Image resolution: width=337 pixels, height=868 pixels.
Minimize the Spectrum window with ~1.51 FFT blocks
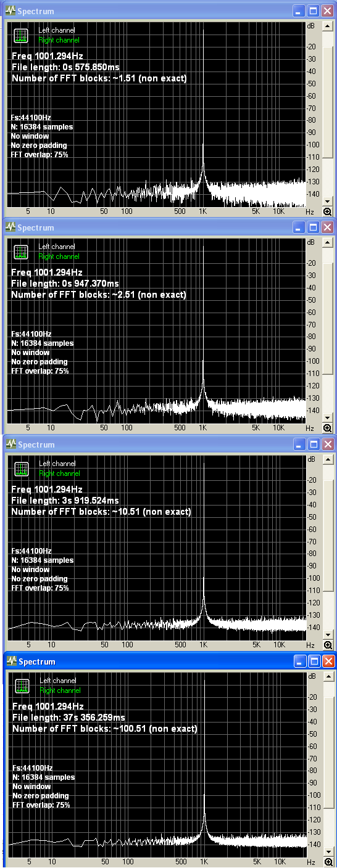click(x=299, y=11)
